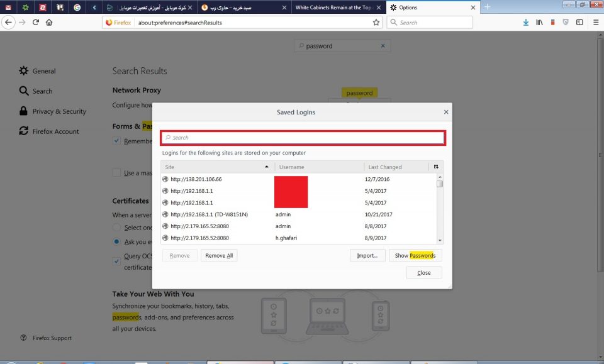Switch to White Cabinets browser tab
Viewport: 604px width, 364px height.
pos(333,8)
